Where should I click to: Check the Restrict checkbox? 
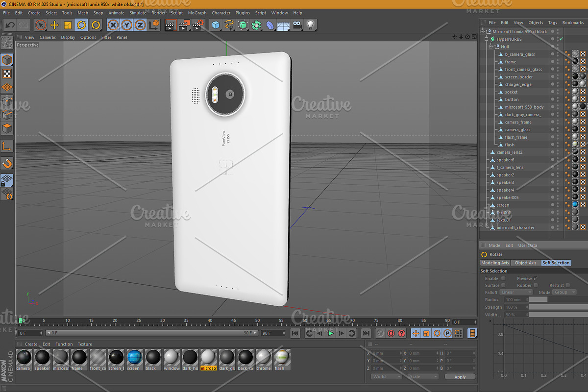pyautogui.click(x=568, y=285)
